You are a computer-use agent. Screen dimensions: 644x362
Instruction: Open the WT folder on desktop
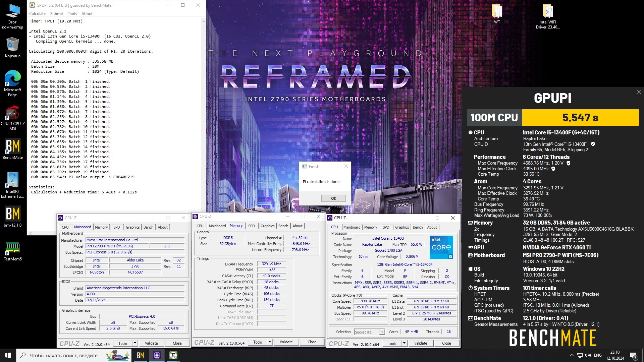(x=497, y=14)
